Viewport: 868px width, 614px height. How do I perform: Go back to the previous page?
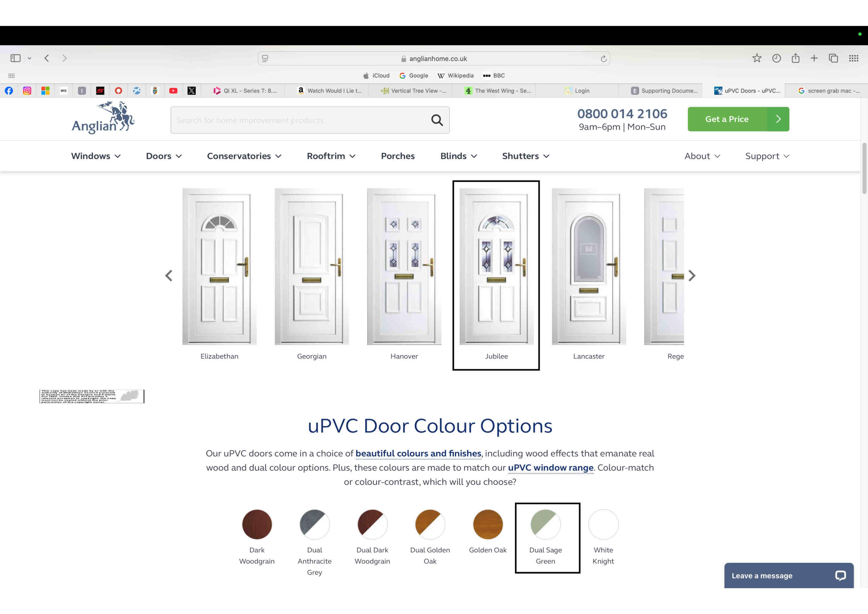click(x=47, y=58)
